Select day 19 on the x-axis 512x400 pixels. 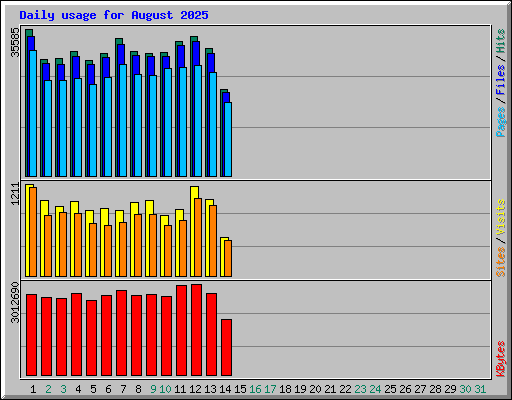300,389
